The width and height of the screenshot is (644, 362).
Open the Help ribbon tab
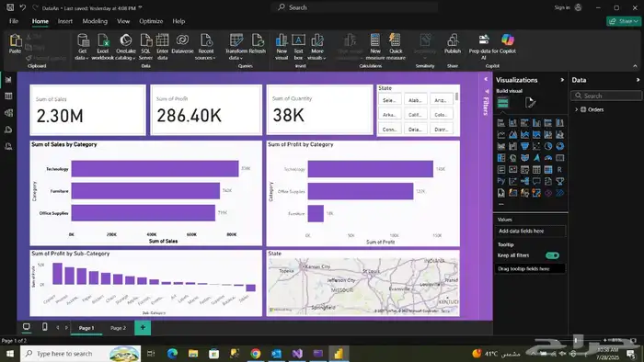coord(178,21)
